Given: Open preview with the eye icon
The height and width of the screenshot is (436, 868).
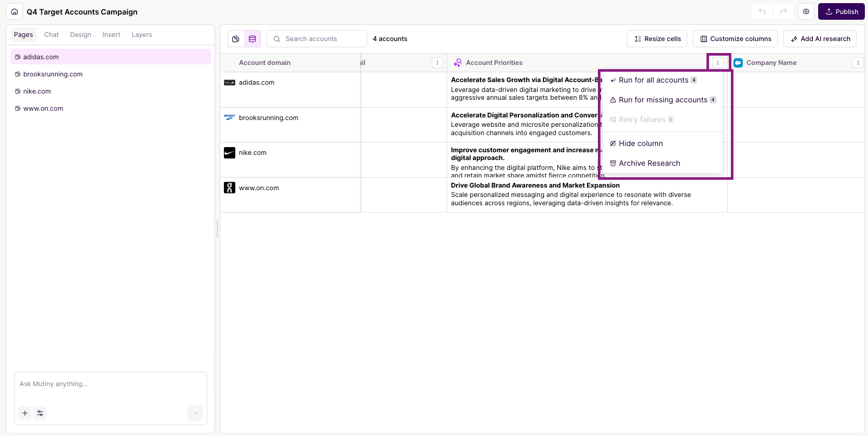Looking at the screenshot, I should click(806, 11).
